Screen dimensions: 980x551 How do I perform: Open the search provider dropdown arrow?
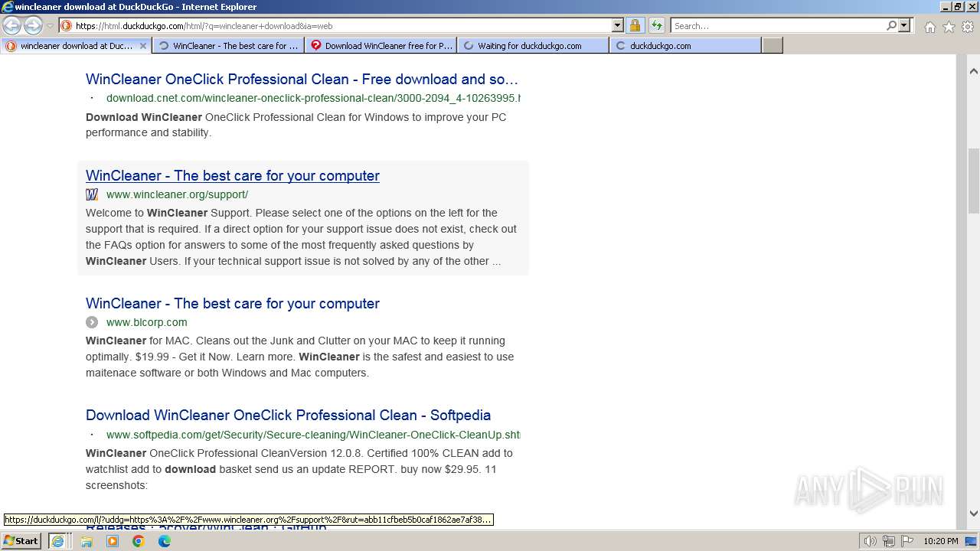point(904,26)
